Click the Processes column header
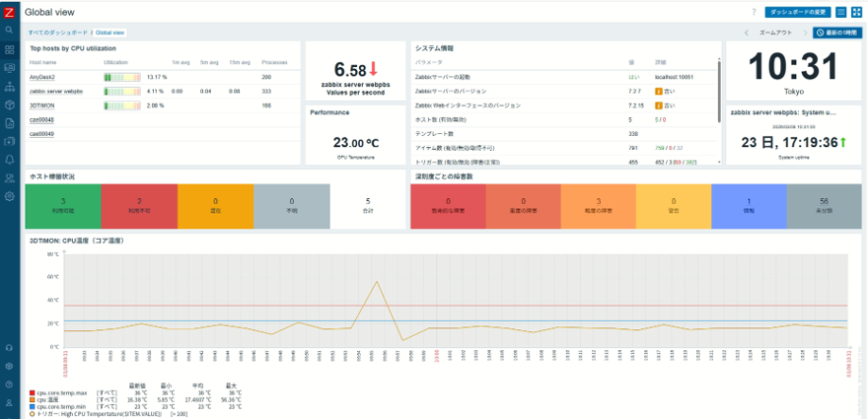Viewport: 868px width, 419px height. coord(274,62)
